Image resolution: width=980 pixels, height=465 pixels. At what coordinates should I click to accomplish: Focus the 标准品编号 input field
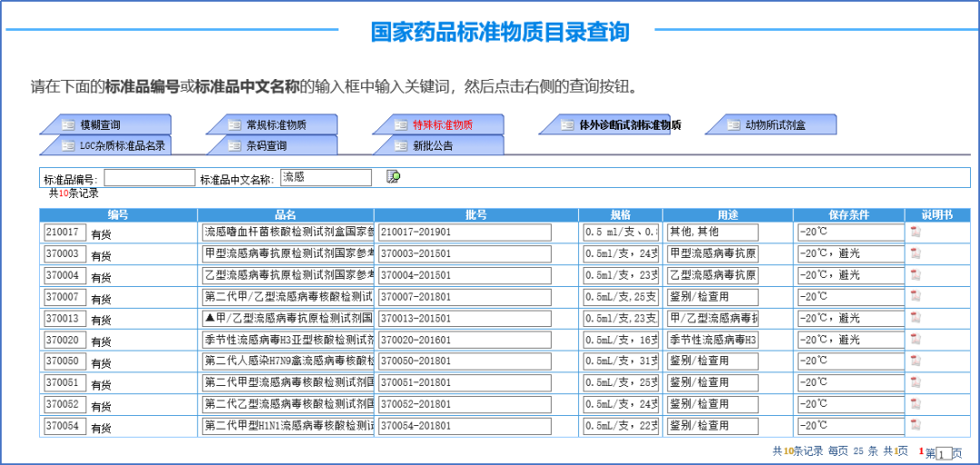click(150, 178)
